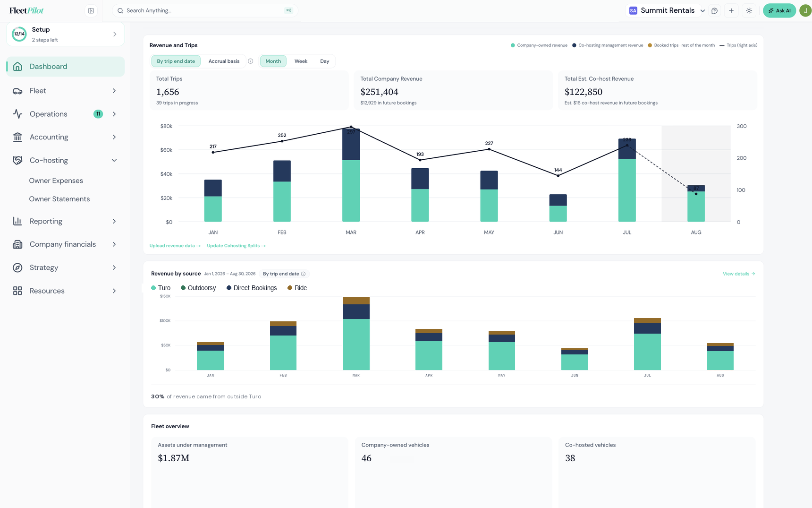812x508 pixels.
Task: Open the Setup steps chevron
Action: tap(115, 34)
